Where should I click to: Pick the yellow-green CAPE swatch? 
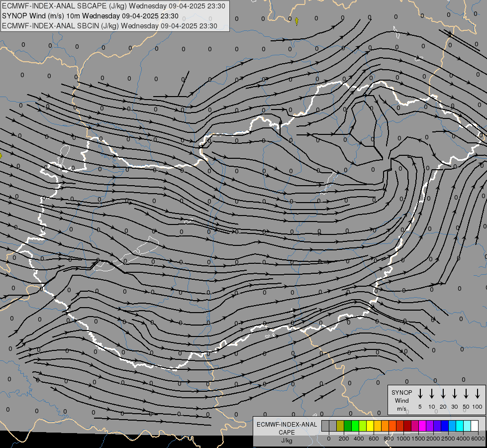tap(363, 426)
